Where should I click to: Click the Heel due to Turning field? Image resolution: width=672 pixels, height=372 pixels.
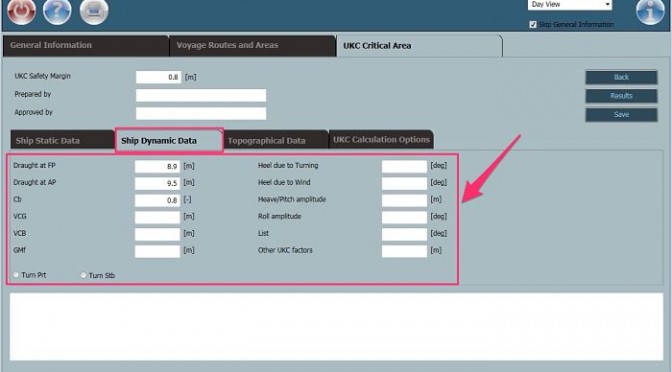pos(405,166)
